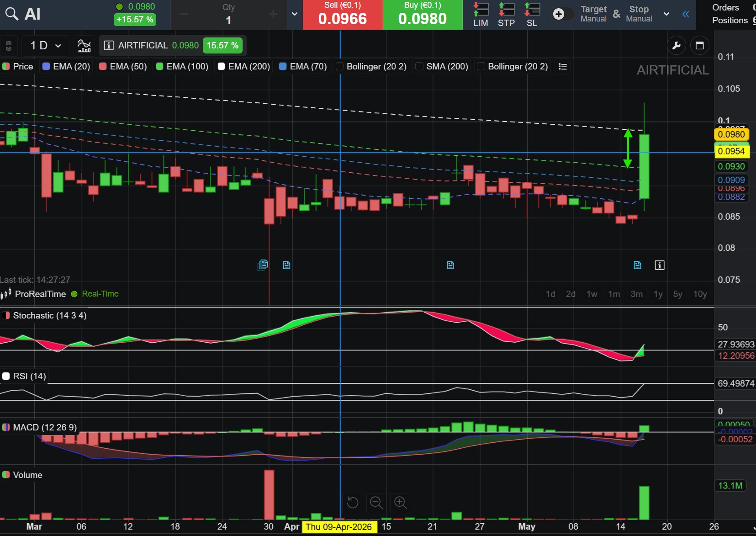Enable the SMA (200) checkbox
Screen dimensions: 756x536
419,67
